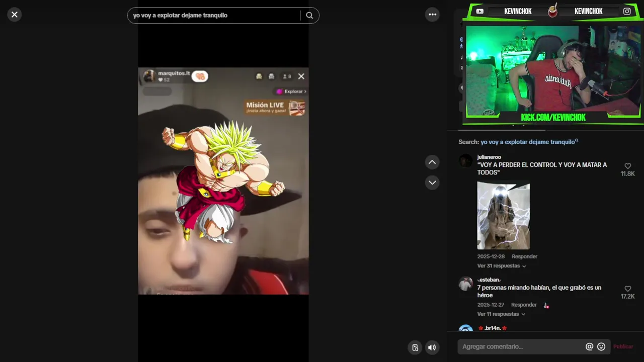Open the emoji picker in the comment box
The height and width of the screenshot is (362, 644).
click(601, 346)
